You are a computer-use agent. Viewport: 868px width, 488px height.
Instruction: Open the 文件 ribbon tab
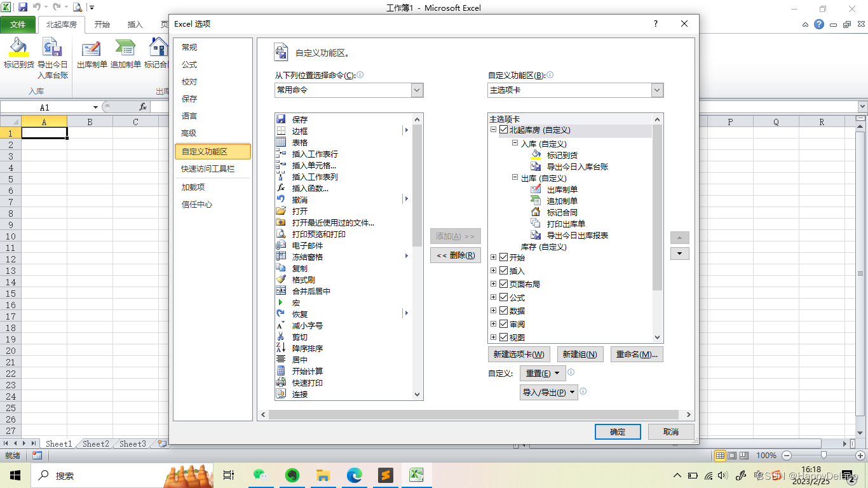pos(18,25)
